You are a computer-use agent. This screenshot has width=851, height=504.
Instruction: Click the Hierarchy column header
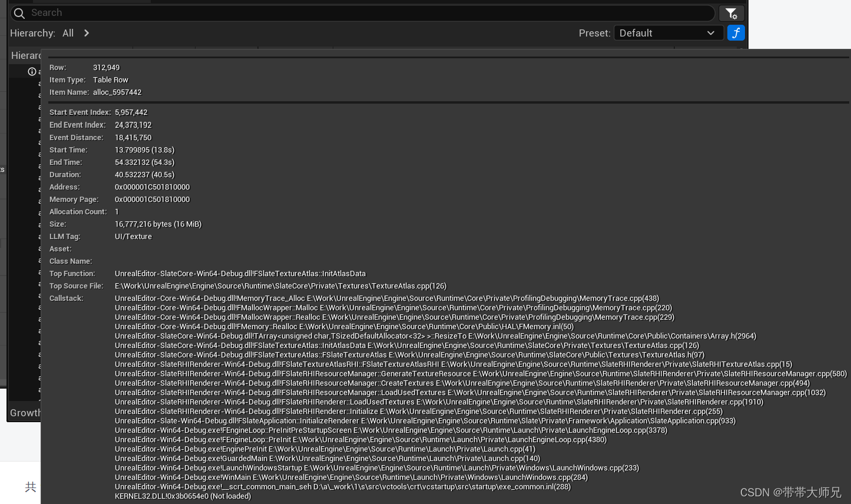[26, 55]
